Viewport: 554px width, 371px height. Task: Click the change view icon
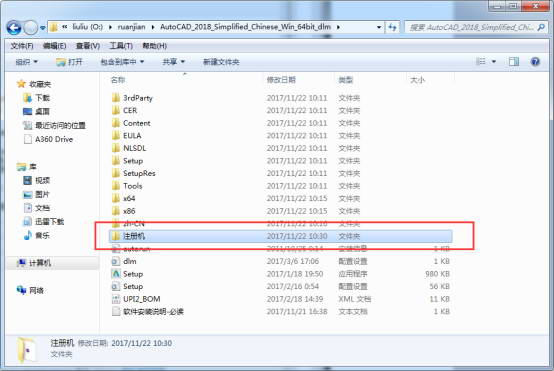tap(481, 62)
